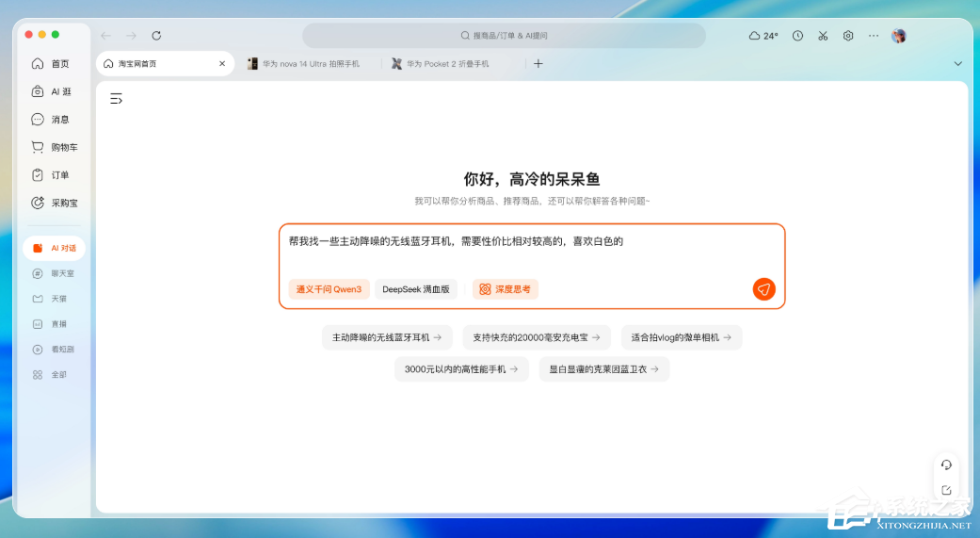Open the user avatar profile
The width and height of the screenshot is (980, 538).
coord(899,36)
